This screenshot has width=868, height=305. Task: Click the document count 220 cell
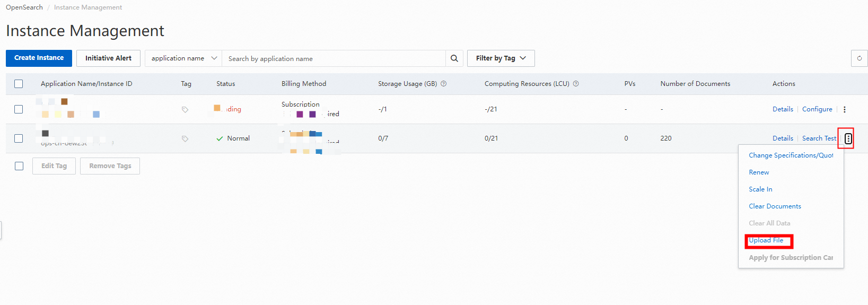pos(666,138)
